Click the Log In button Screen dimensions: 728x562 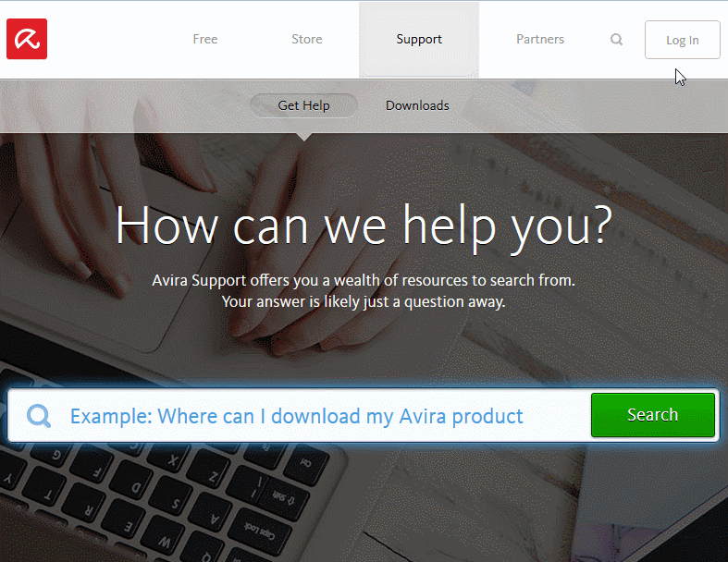[x=682, y=40]
